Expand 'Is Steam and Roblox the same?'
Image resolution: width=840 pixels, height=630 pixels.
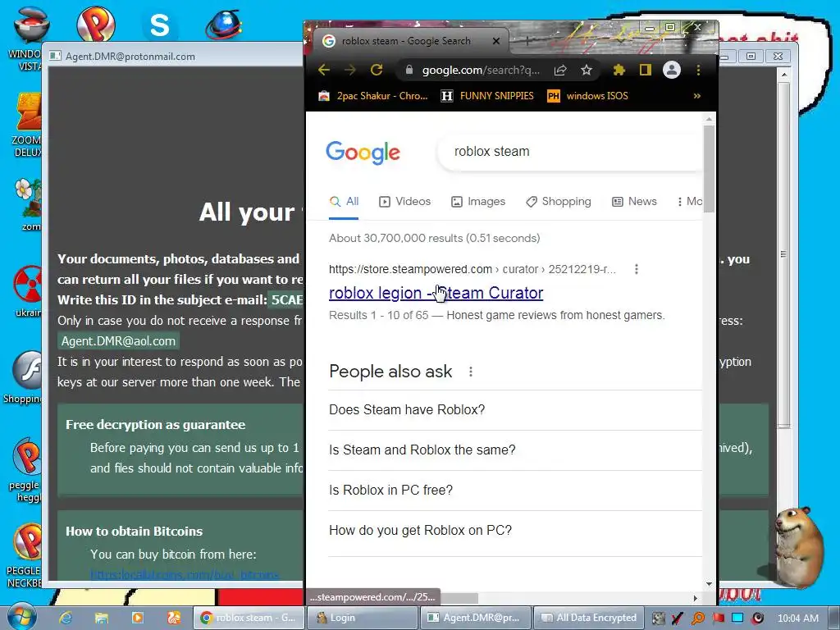click(x=515, y=450)
